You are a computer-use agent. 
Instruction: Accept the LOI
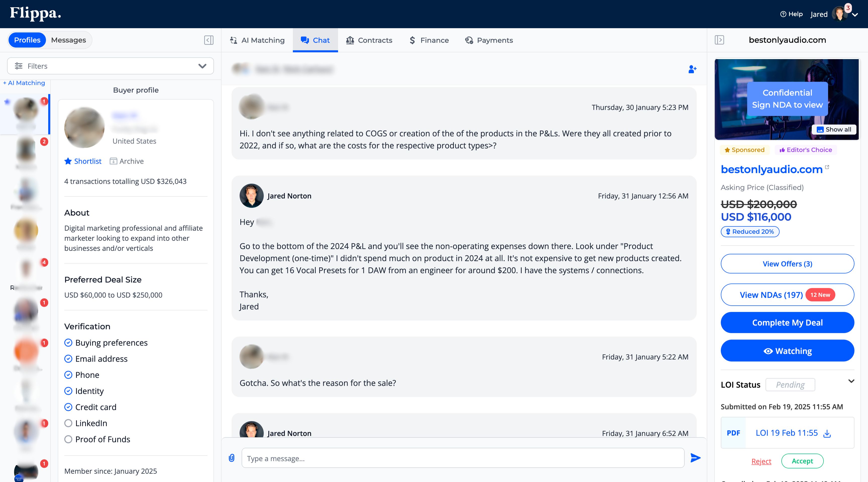tap(802, 461)
